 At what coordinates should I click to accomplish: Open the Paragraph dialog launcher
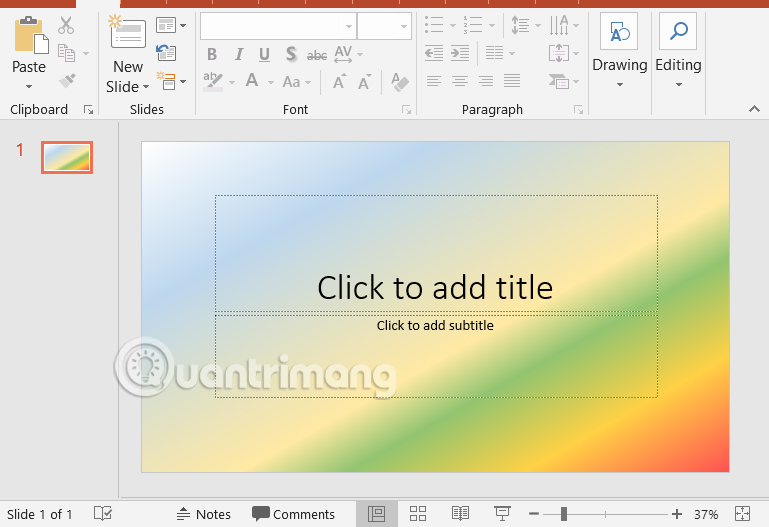(x=579, y=110)
